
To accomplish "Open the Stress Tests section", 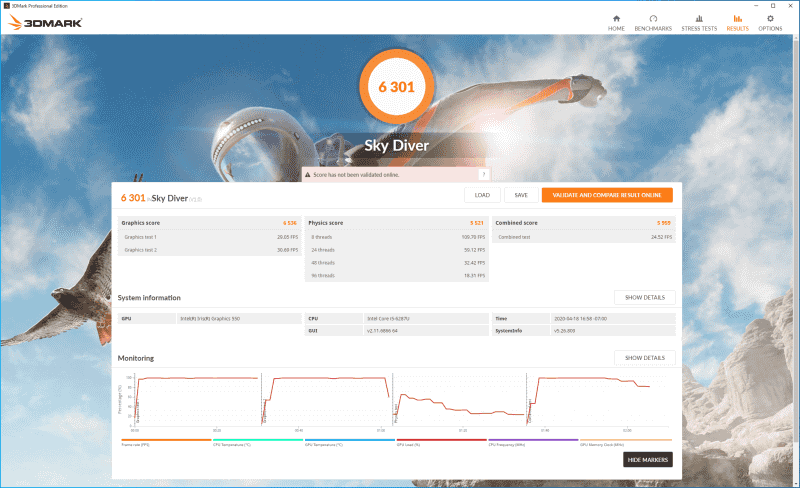I will tap(699, 23).
